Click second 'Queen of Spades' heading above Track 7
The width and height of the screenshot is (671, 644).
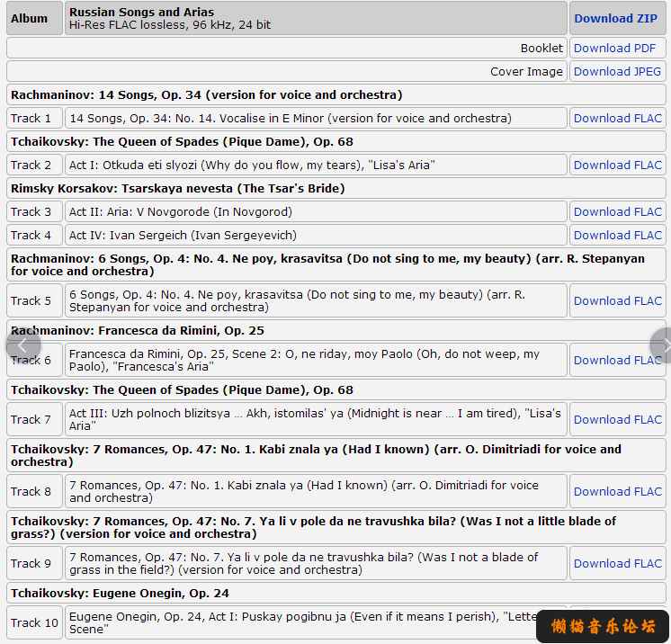182,389
